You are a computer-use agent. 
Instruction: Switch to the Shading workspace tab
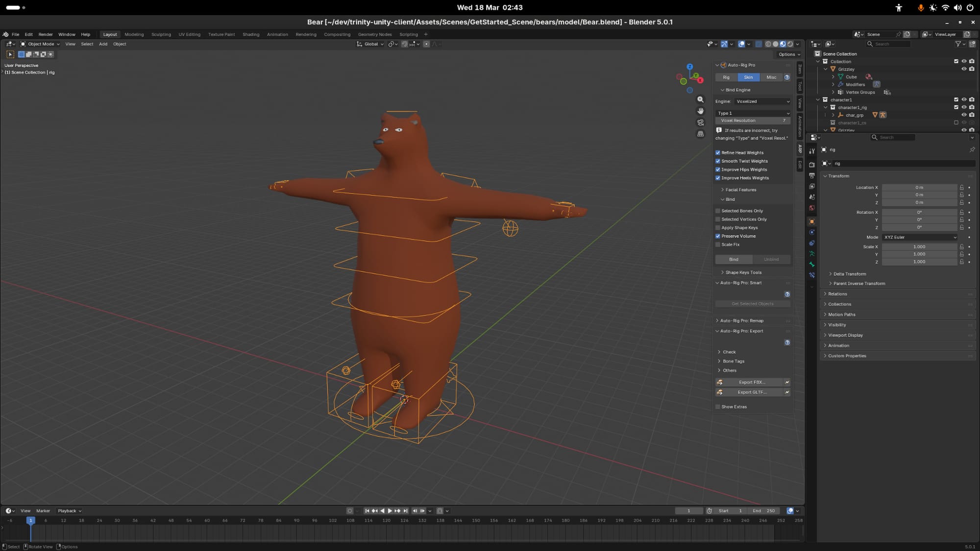251,34
